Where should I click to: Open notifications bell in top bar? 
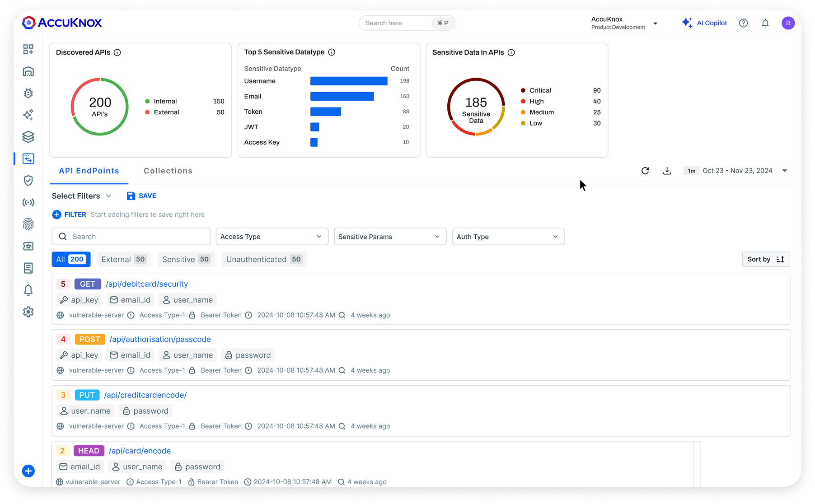click(x=765, y=23)
